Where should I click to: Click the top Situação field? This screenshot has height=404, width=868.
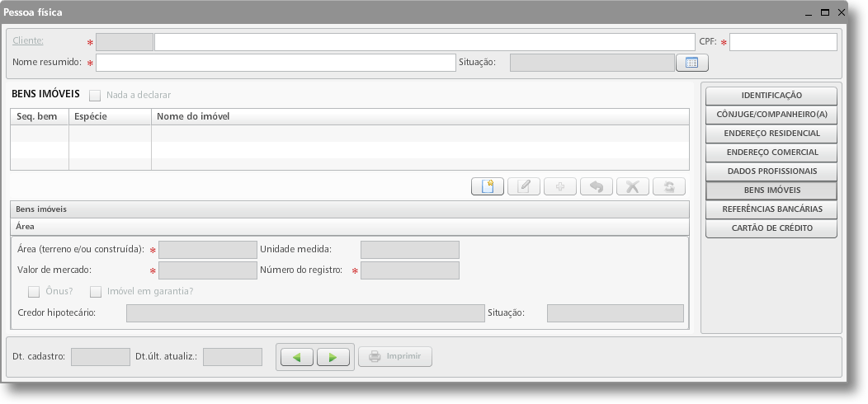coord(592,63)
